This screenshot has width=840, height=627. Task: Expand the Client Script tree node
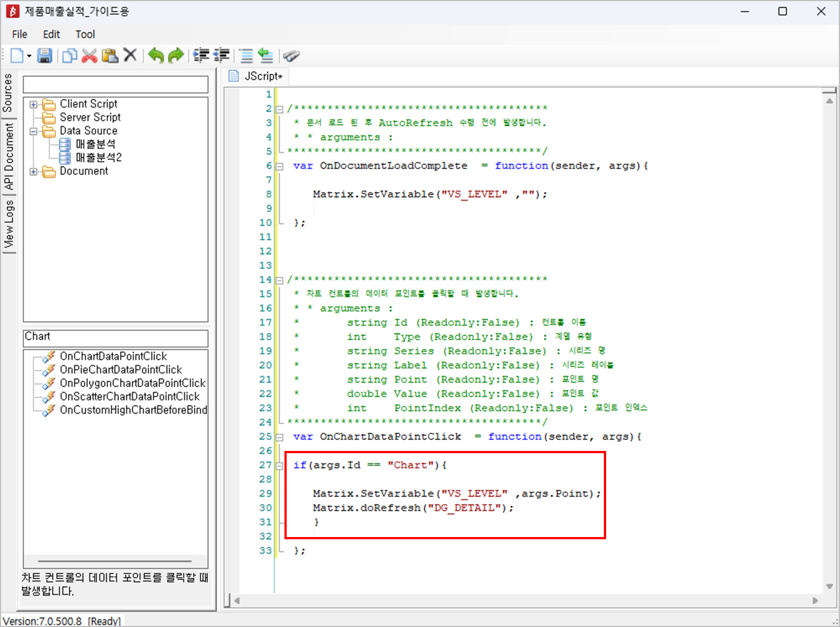tap(33, 104)
